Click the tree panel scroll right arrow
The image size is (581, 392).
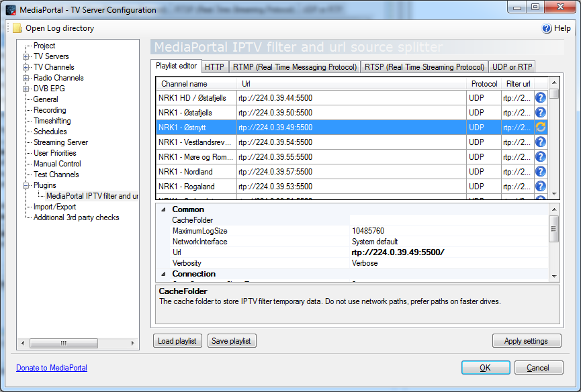click(x=132, y=343)
